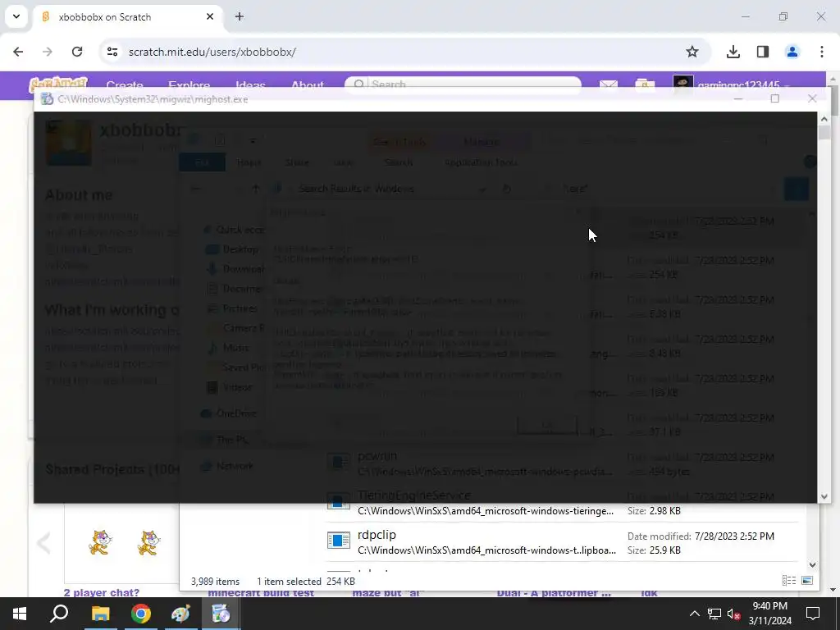Screen dimensions: 840x630
Task: Go forward in Chrome history
Action: click(47, 52)
